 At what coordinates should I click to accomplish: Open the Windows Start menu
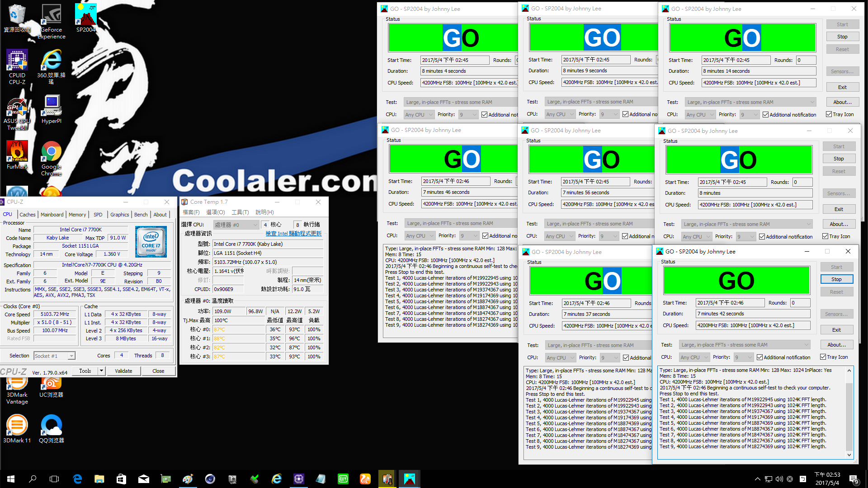pyautogui.click(x=11, y=479)
